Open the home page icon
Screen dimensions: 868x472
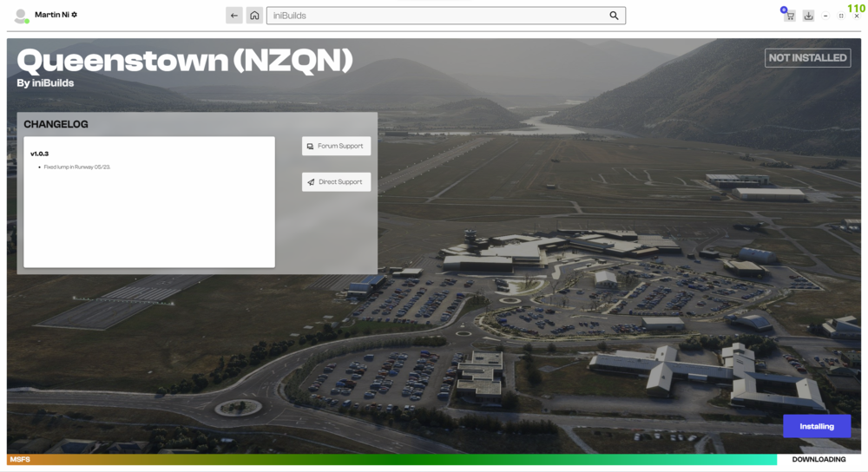click(x=254, y=16)
